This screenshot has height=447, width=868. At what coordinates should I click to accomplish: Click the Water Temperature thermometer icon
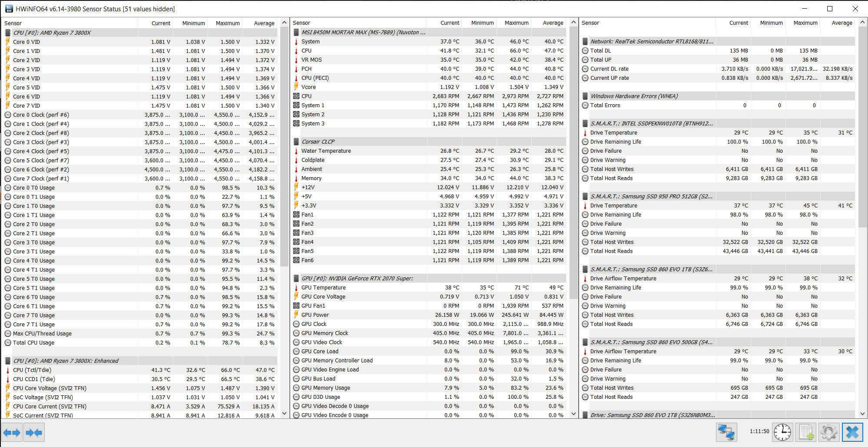(296, 151)
